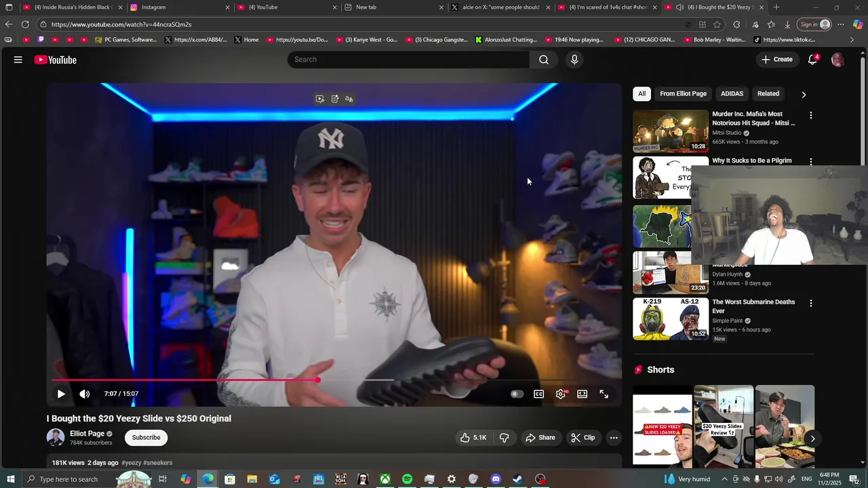Turn on closed captions (CC)
The width and height of the screenshot is (868, 488).
coord(538,394)
